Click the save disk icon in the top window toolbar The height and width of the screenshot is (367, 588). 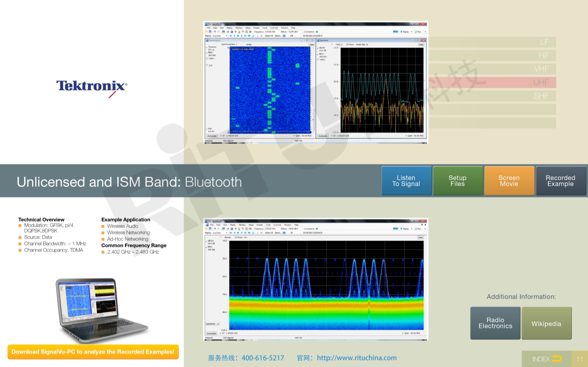click(210, 32)
